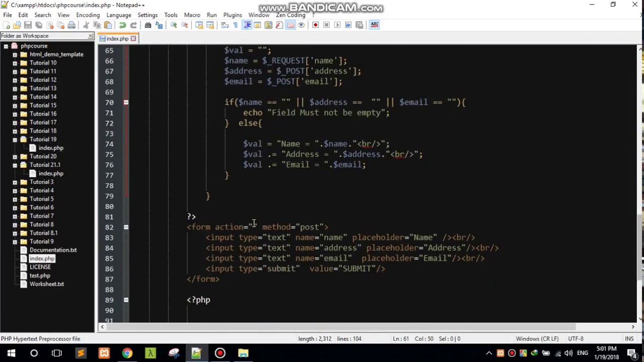Close the index.php tab with its red X
644x362 pixels.
(x=133, y=39)
